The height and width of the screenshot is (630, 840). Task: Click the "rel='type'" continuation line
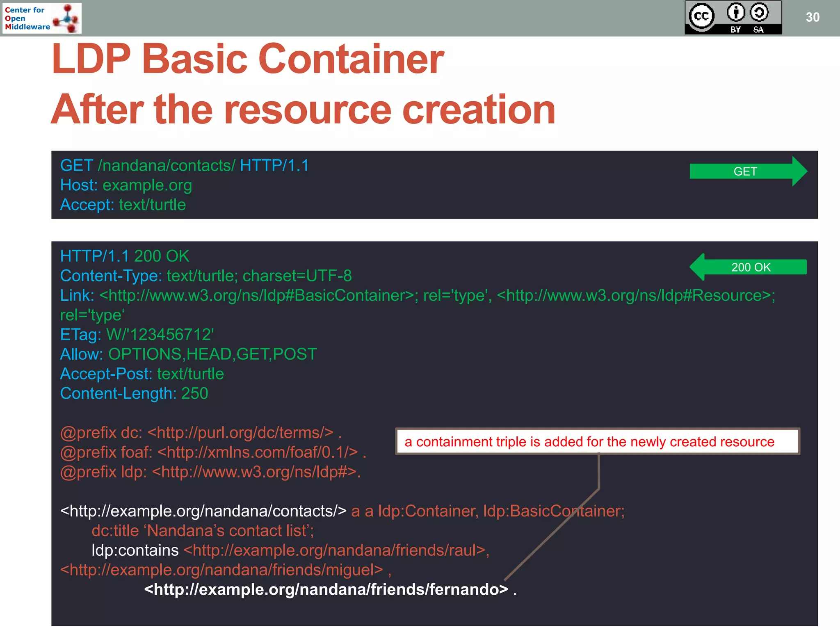(92, 315)
